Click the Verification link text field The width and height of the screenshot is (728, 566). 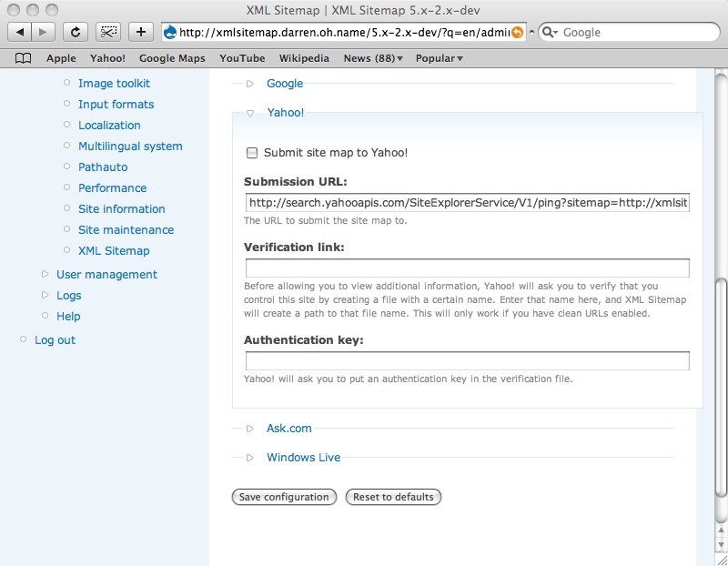point(468,268)
